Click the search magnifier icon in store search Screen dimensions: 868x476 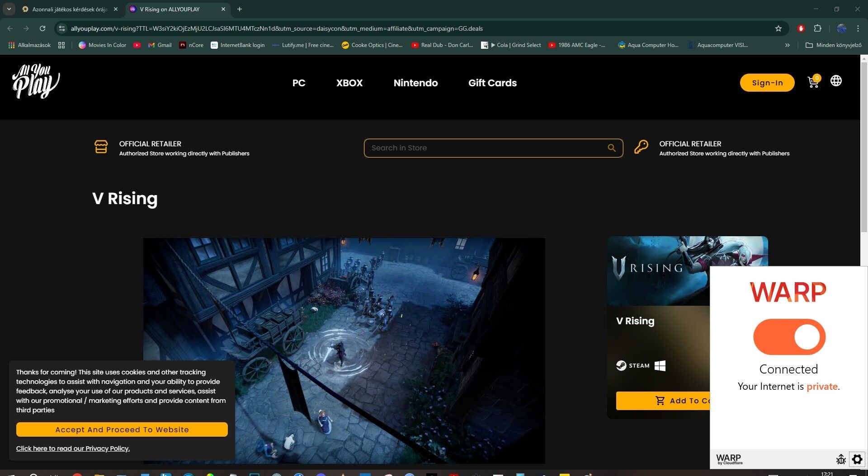[612, 148]
